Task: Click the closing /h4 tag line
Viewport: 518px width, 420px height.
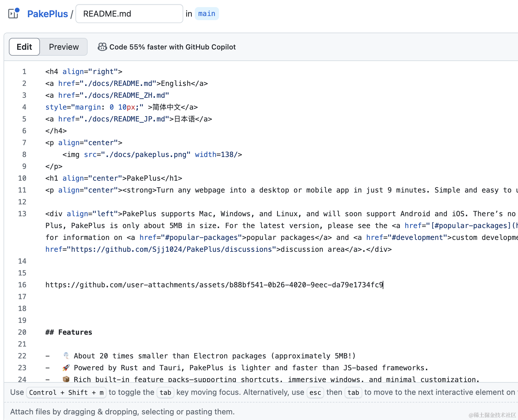Action: (x=56, y=131)
